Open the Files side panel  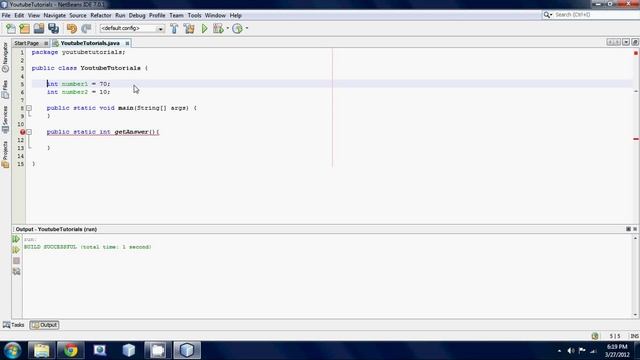(5, 89)
